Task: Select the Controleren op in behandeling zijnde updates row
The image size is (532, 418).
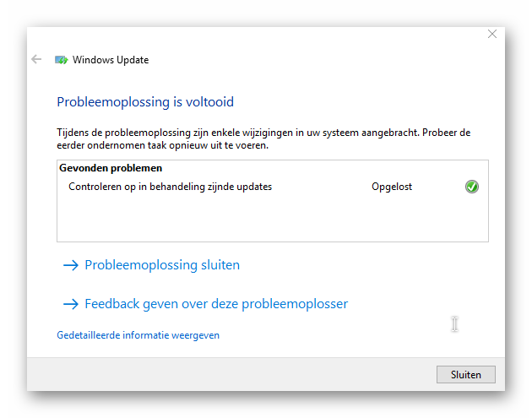Action: click(x=273, y=187)
